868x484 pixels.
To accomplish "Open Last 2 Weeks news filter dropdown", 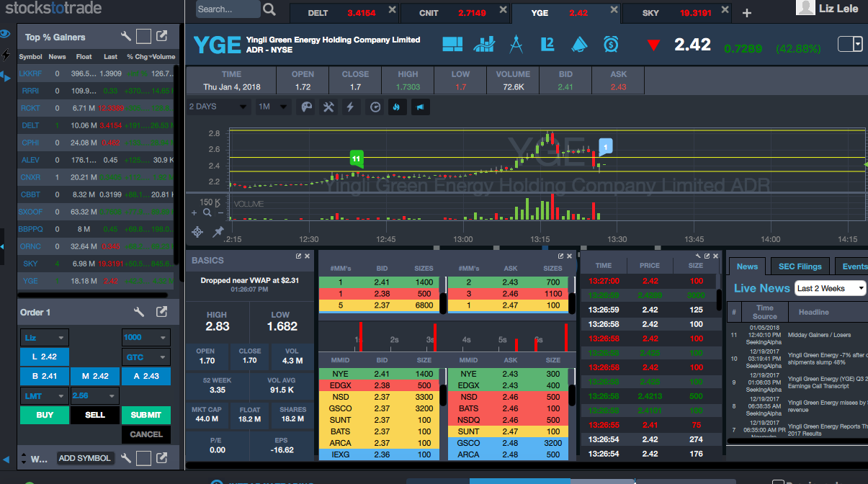I will tap(830, 288).
